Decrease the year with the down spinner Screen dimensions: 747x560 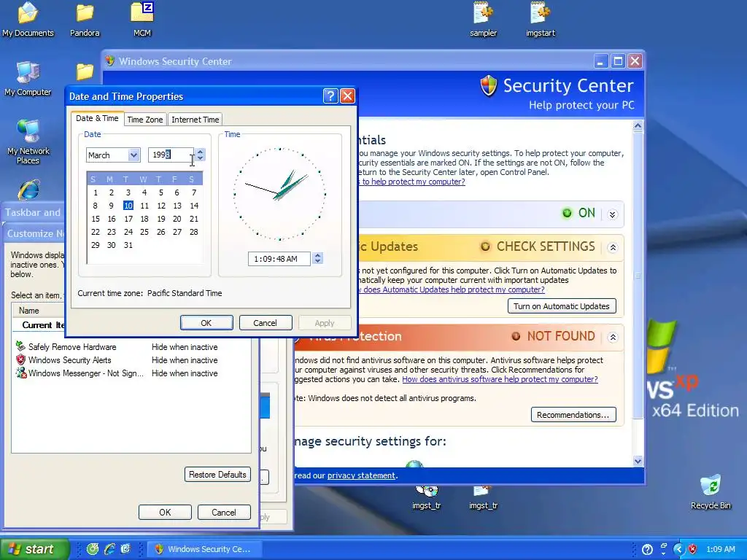click(x=200, y=158)
